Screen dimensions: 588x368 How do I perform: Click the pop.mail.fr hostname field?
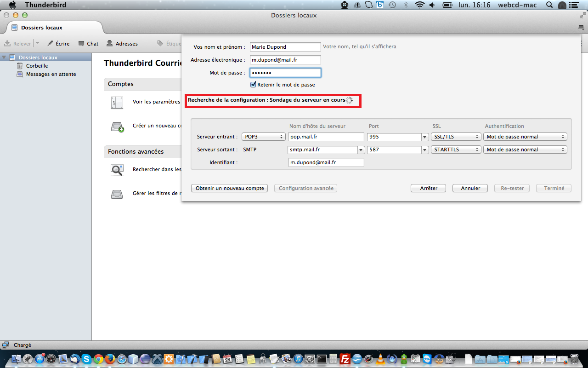tap(326, 137)
